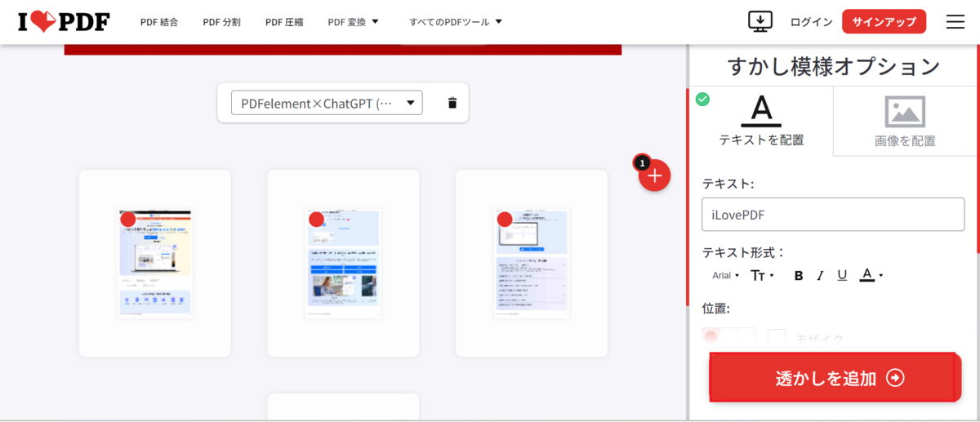Click the watermark text input field
980x422 pixels.
(x=832, y=214)
